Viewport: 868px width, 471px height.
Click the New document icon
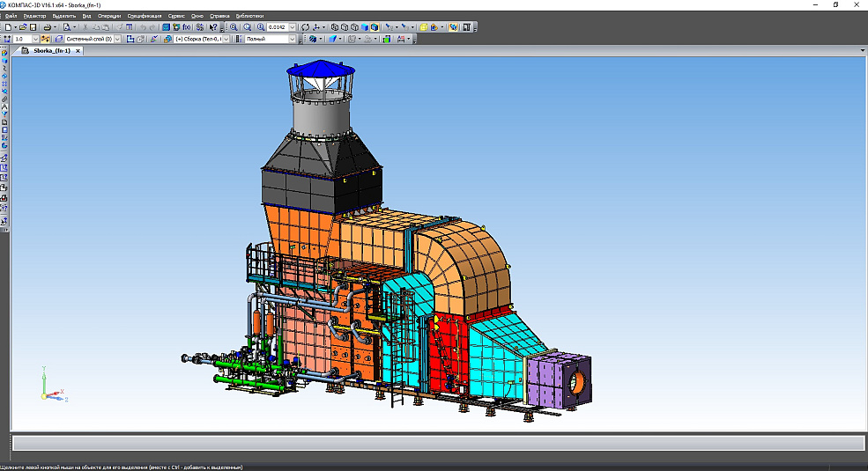[7, 27]
